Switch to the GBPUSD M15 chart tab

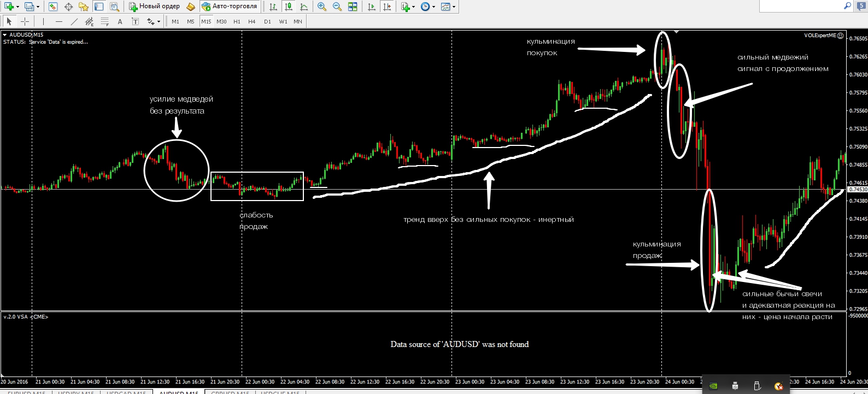pyautogui.click(x=230, y=392)
